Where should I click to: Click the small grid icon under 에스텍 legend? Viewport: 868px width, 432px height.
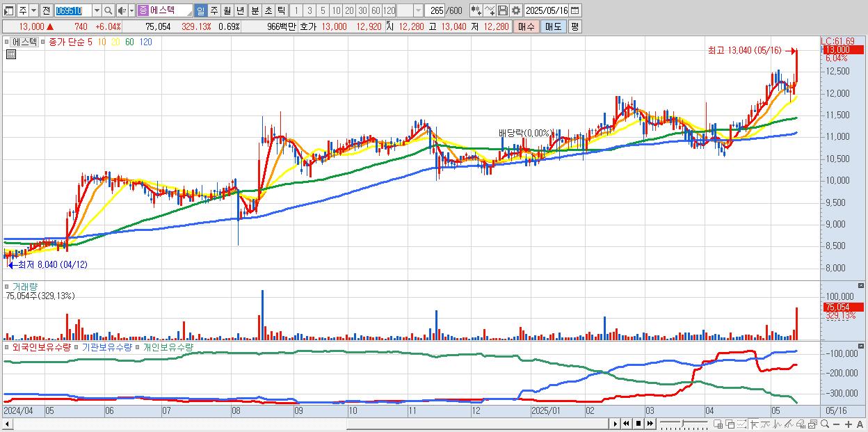tap(10, 55)
